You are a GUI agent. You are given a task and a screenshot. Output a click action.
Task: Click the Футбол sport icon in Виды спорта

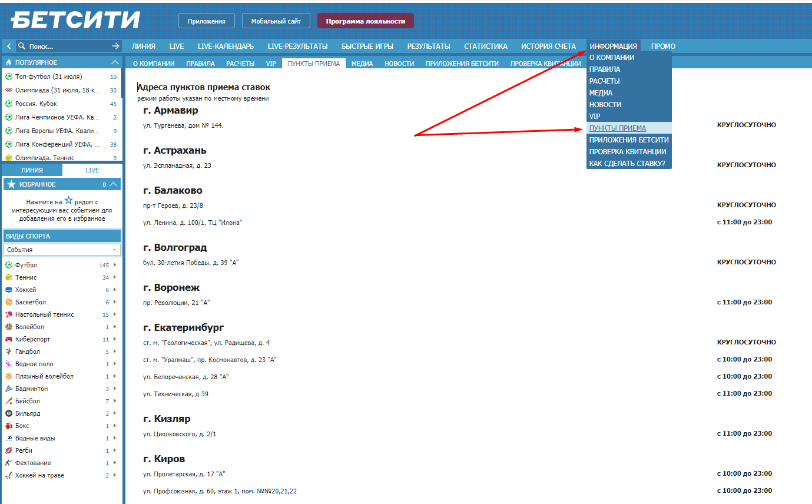tap(9, 265)
